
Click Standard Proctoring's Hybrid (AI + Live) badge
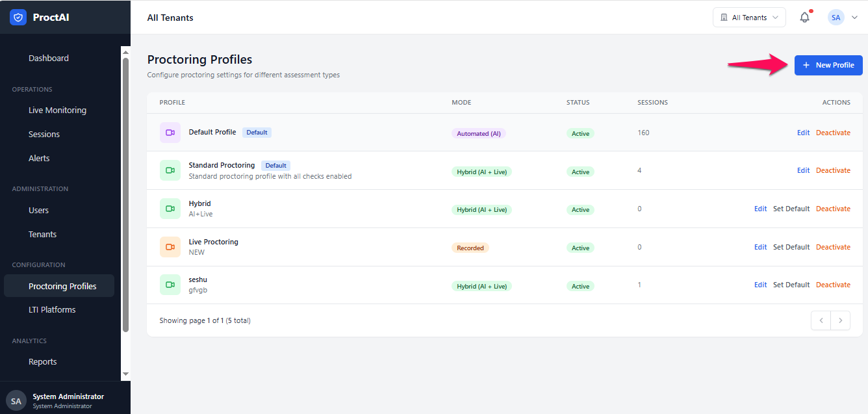(x=481, y=172)
